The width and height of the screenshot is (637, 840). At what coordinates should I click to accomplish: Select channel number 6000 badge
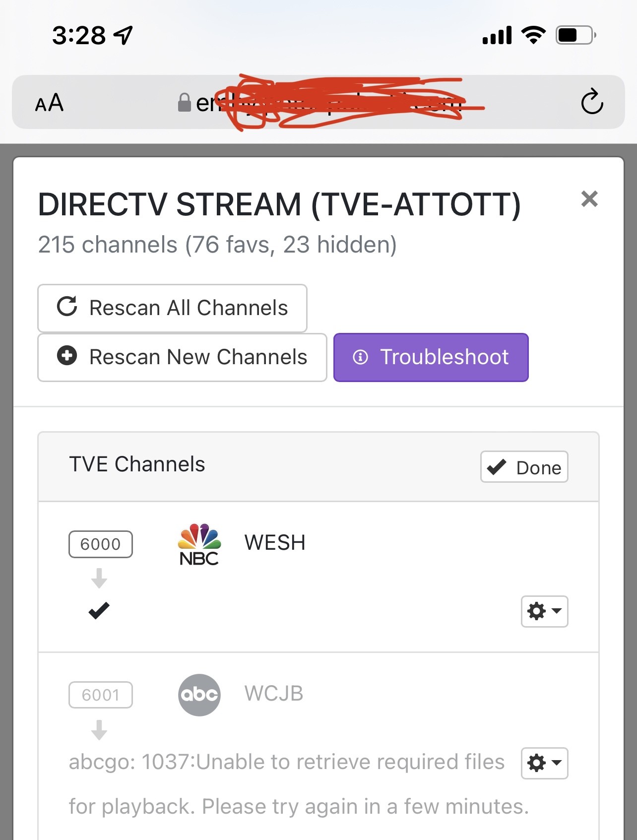(x=100, y=544)
